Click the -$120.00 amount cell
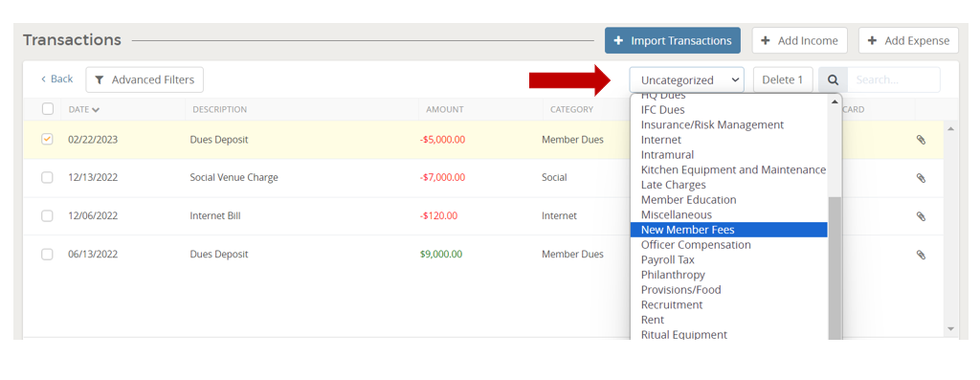 (438, 215)
